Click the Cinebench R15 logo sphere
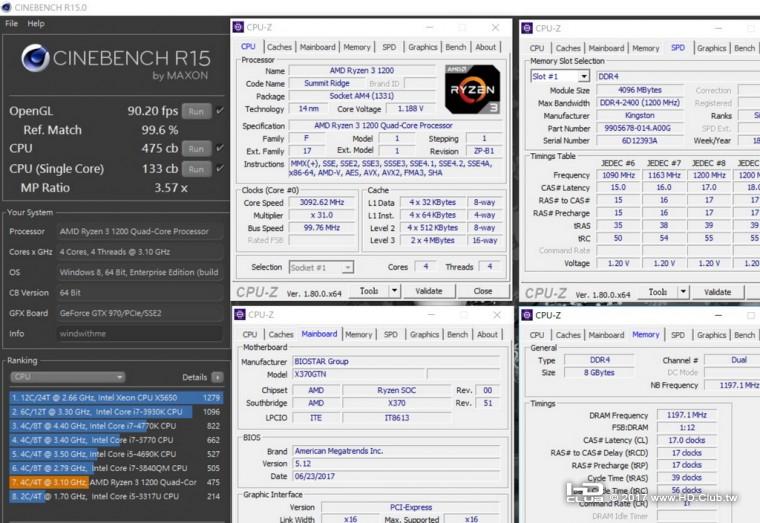 [x=35, y=58]
